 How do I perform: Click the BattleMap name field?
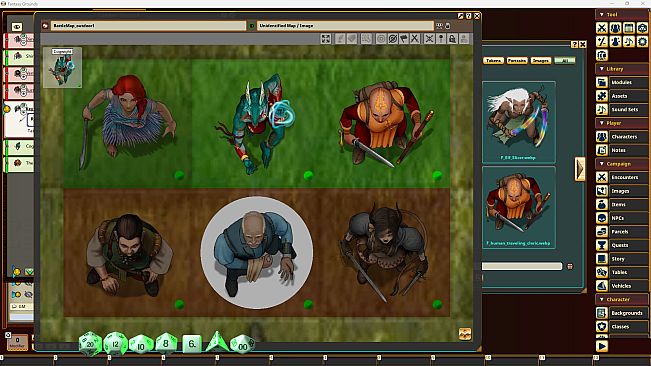point(148,26)
